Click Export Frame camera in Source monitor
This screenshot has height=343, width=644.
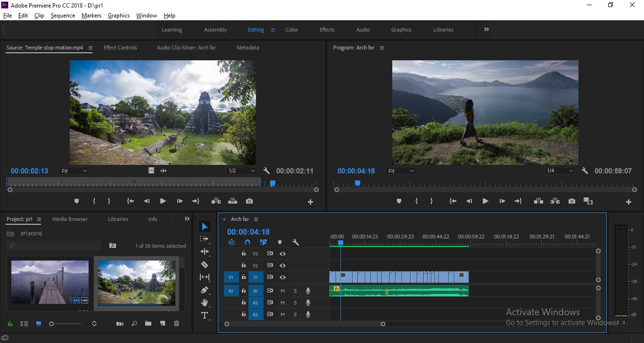coord(249,201)
